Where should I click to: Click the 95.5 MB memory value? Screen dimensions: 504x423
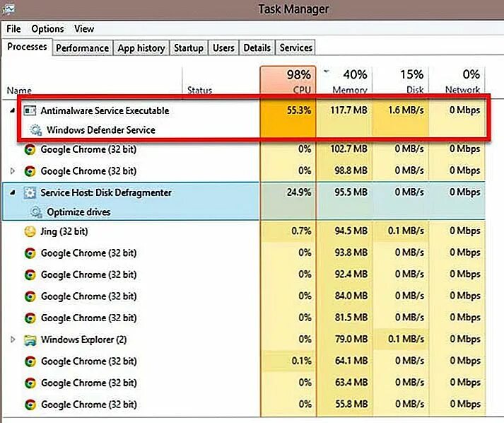coord(351,192)
